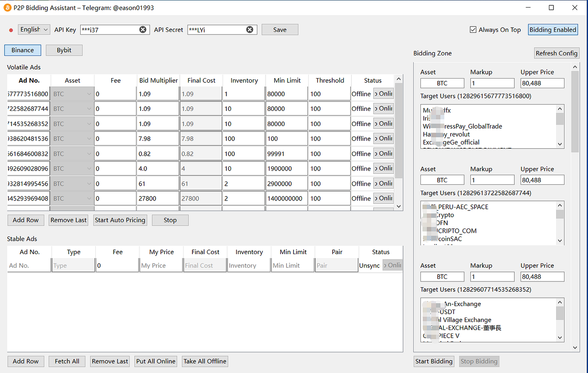Click Start Bidding button
This screenshot has width=588, height=373.
tap(434, 361)
